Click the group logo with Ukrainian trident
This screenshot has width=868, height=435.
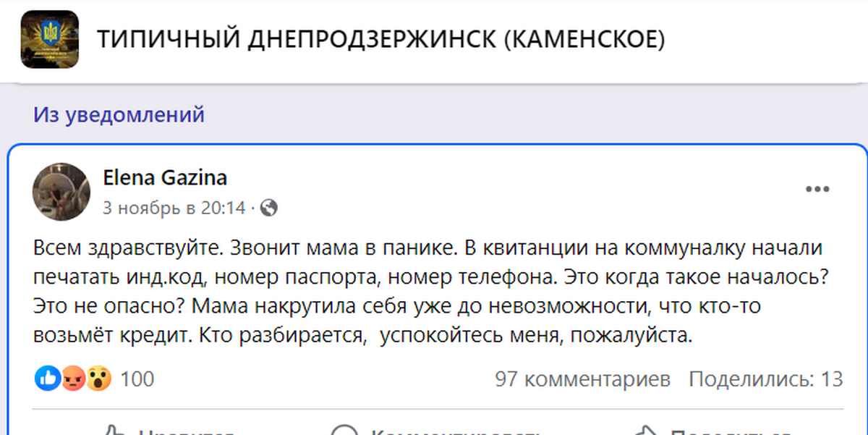point(50,39)
